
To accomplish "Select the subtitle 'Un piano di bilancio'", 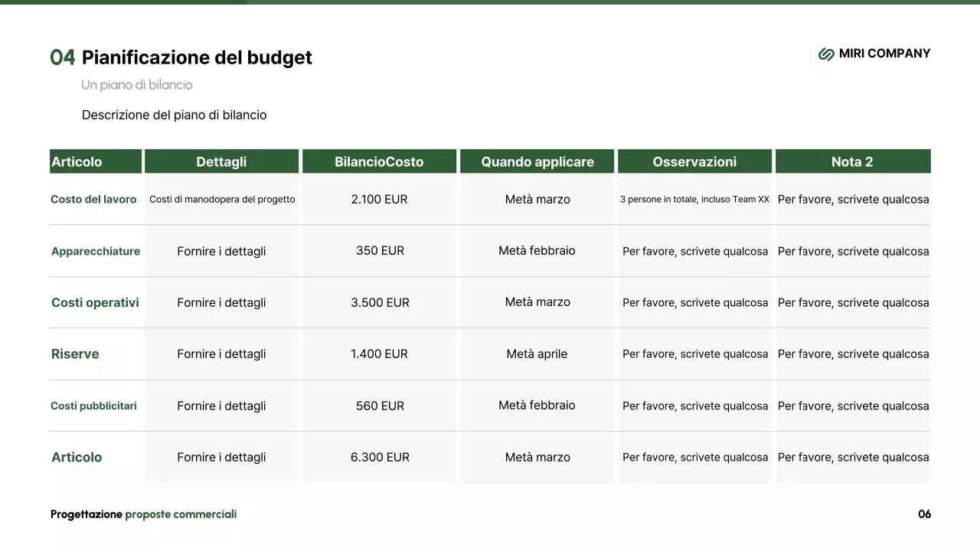I will [137, 85].
